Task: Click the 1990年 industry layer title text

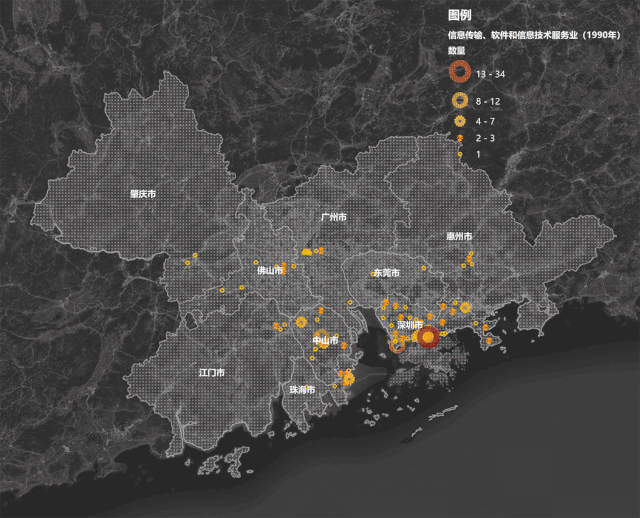Action: 534,35
